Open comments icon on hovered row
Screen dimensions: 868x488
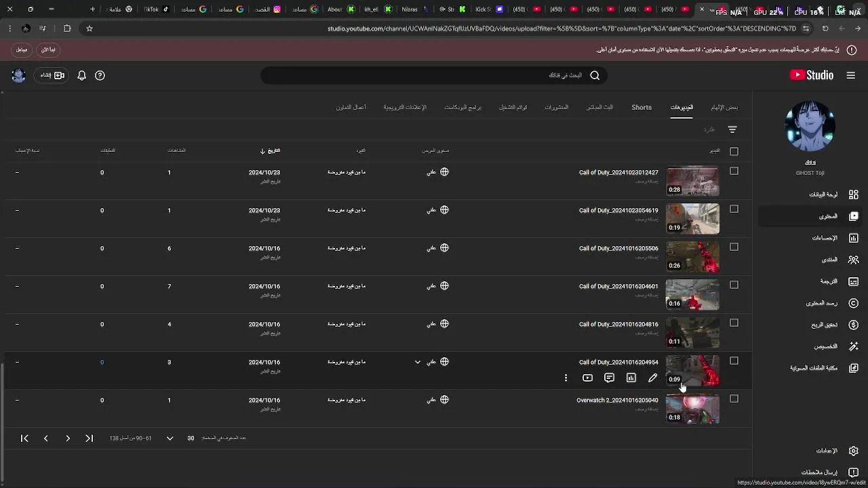tap(609, 378)
